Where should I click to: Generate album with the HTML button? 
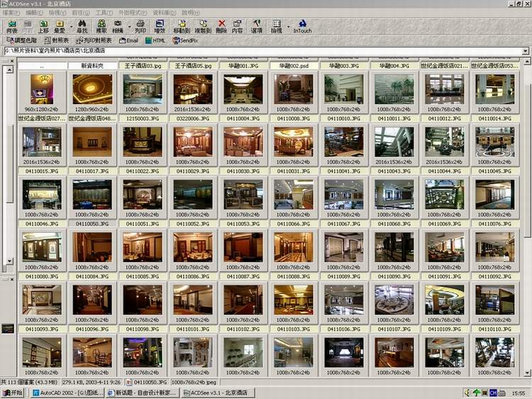pyautogui.click(x=155, y=40)
